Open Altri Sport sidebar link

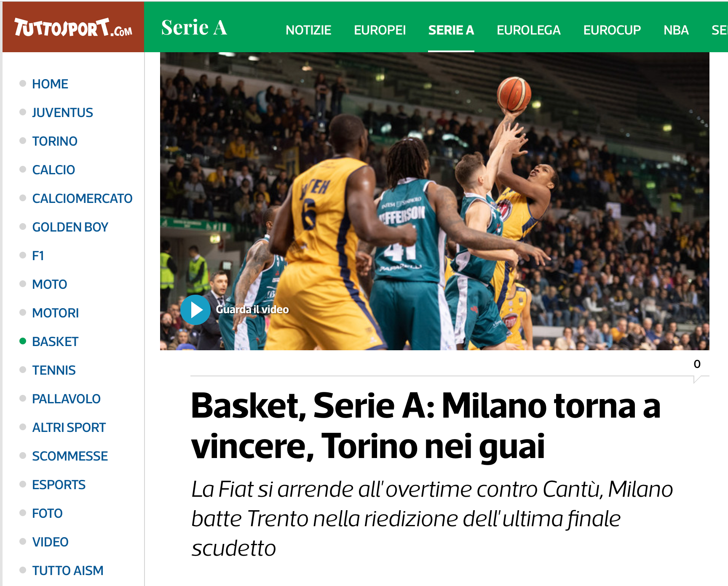click(x=69, y=428)
